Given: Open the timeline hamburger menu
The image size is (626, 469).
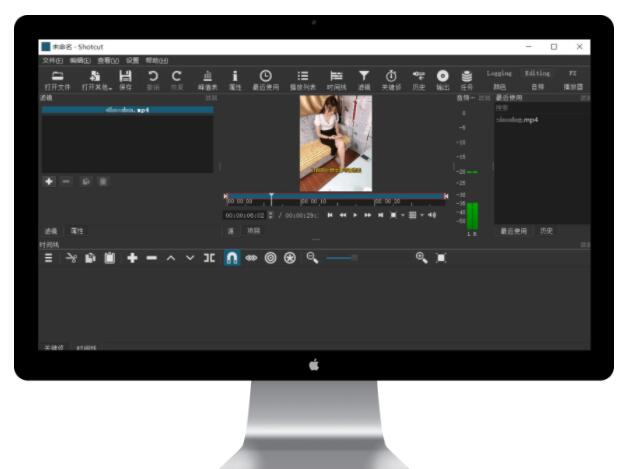Looking at the screenshot, I should click(x=48, y=258).
